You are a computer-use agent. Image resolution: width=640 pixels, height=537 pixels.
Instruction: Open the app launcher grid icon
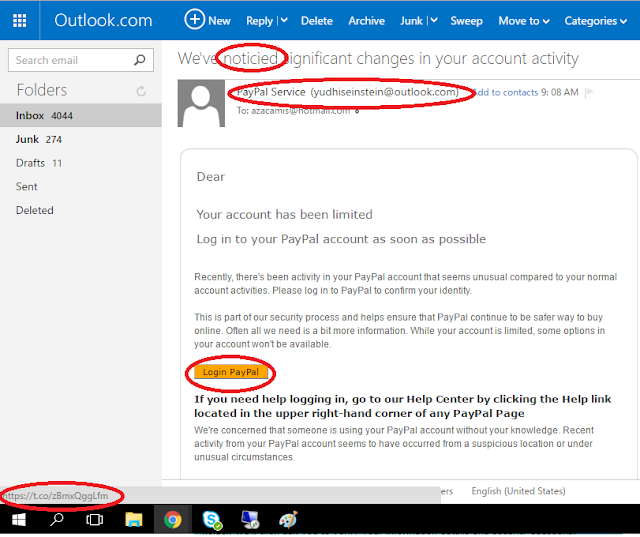[x=20, y=20]
